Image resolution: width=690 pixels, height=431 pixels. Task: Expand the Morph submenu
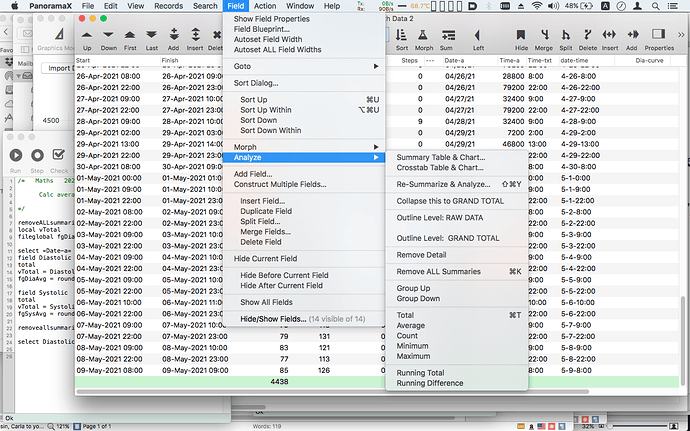(x=304, y=147)
